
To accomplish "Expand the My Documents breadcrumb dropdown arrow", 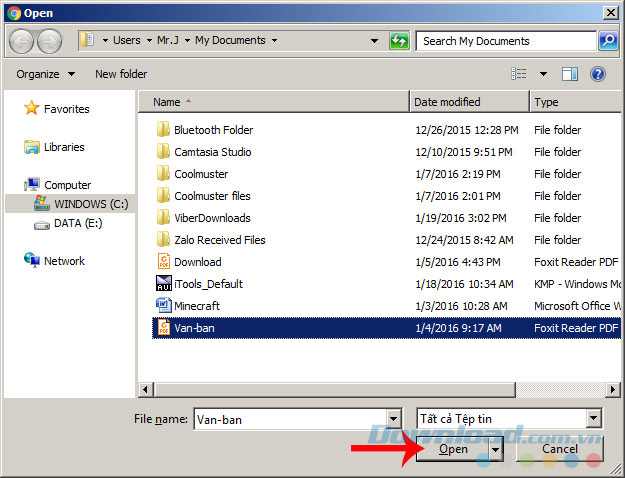I will pyautogui.click(x=274, y=41).
